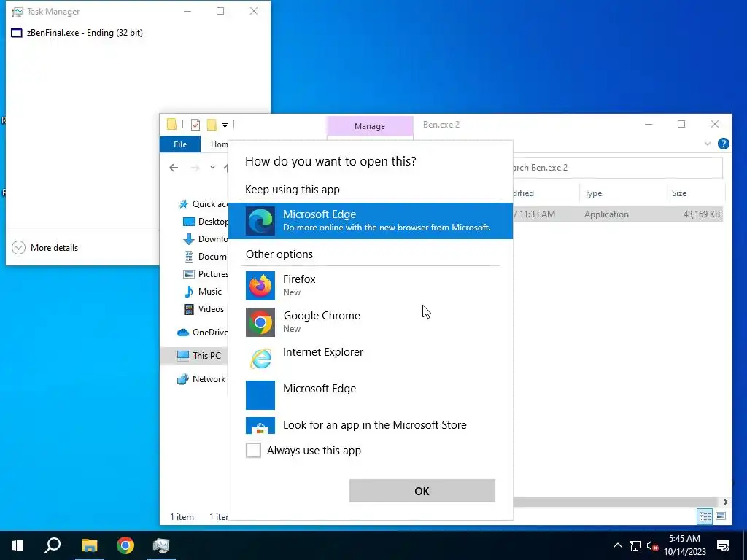Look for an app in the Microsoft Store
This screenshot has height=560, width=747.
[x=370, y=425]
